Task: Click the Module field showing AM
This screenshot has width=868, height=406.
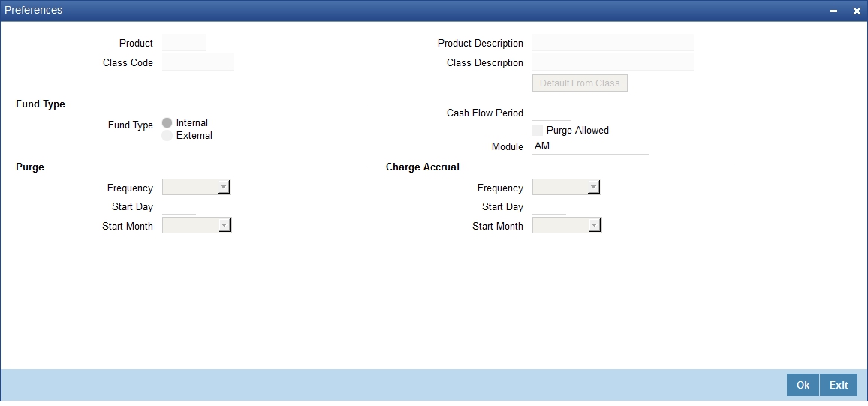Action: [590, 146]
